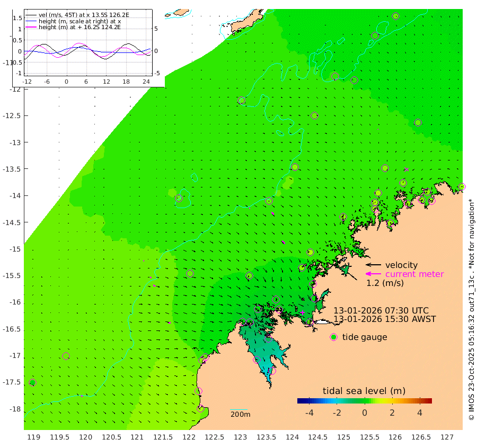The width and height of the screenshot is (477, 448).
Task: Select tide gauge marker near 13.5S 124E
Action: click(295, 167)
